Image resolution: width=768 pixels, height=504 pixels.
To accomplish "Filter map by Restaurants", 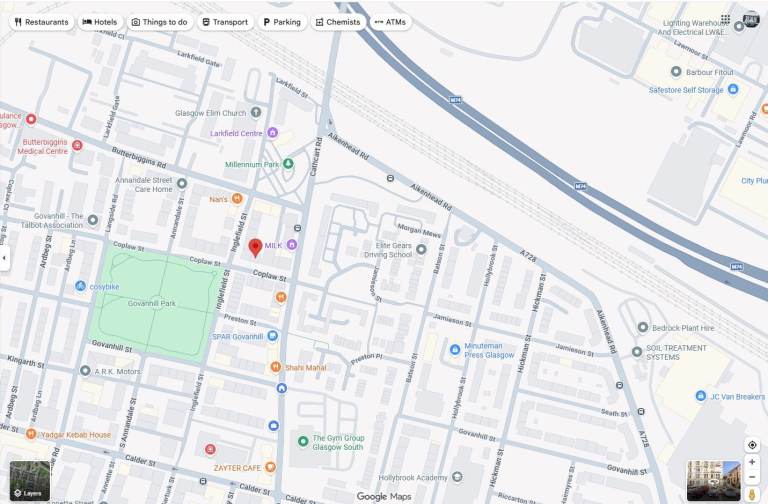I will (x=42, y=22).
